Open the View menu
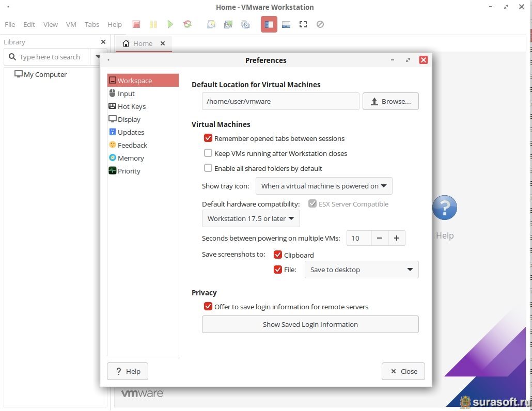 click(x=50, y=24)
